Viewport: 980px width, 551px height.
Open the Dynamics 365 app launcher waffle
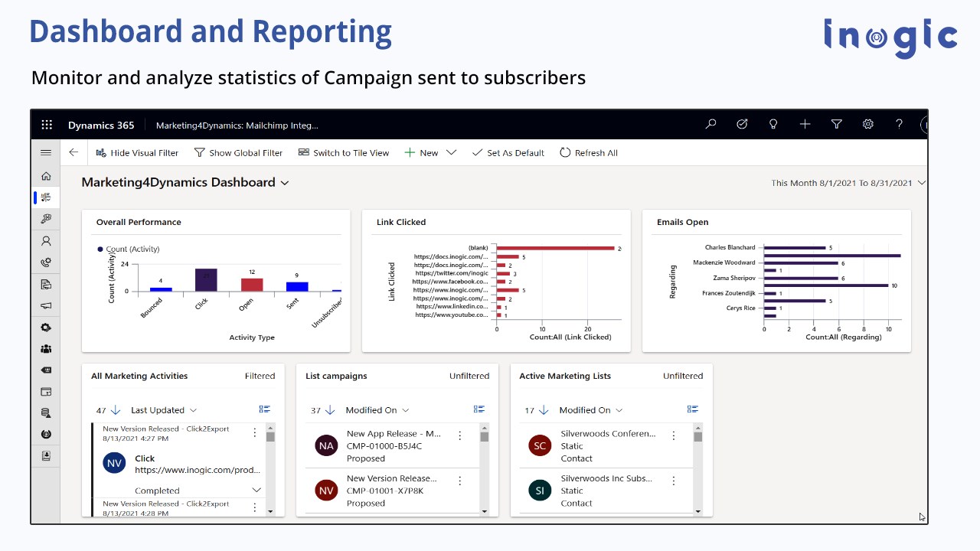coord(47,125)
